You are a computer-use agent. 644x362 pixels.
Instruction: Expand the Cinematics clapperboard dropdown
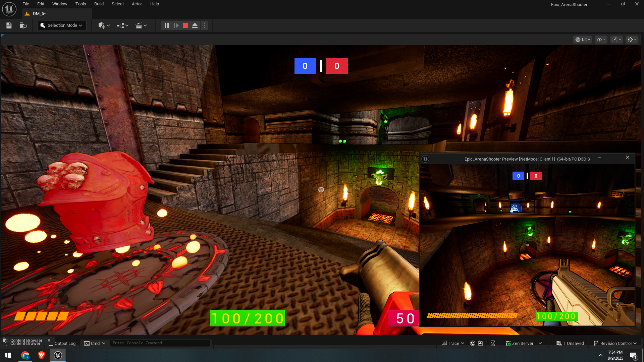[x=141, y=25]
